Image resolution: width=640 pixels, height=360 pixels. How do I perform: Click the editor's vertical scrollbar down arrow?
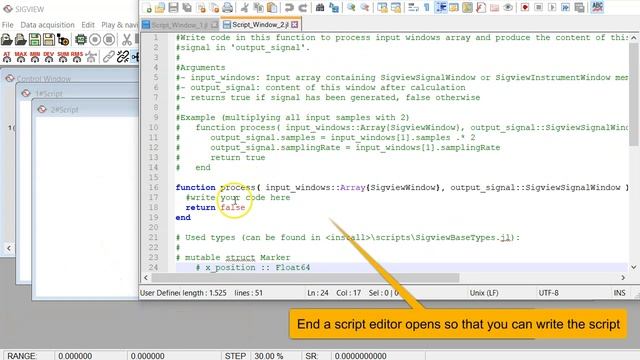coord(633,267)
